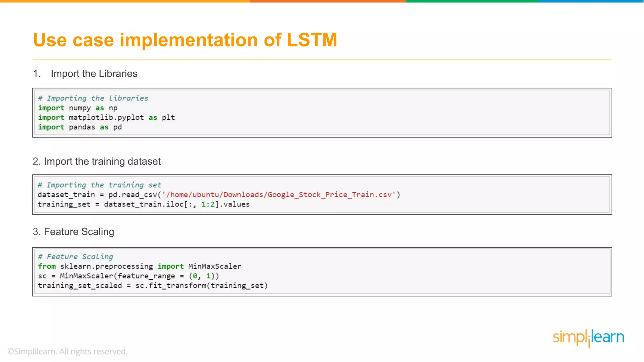Click the comment '# Importing the training set'
The height and width of the screenshot is (362, 644).
coord(99,185)
